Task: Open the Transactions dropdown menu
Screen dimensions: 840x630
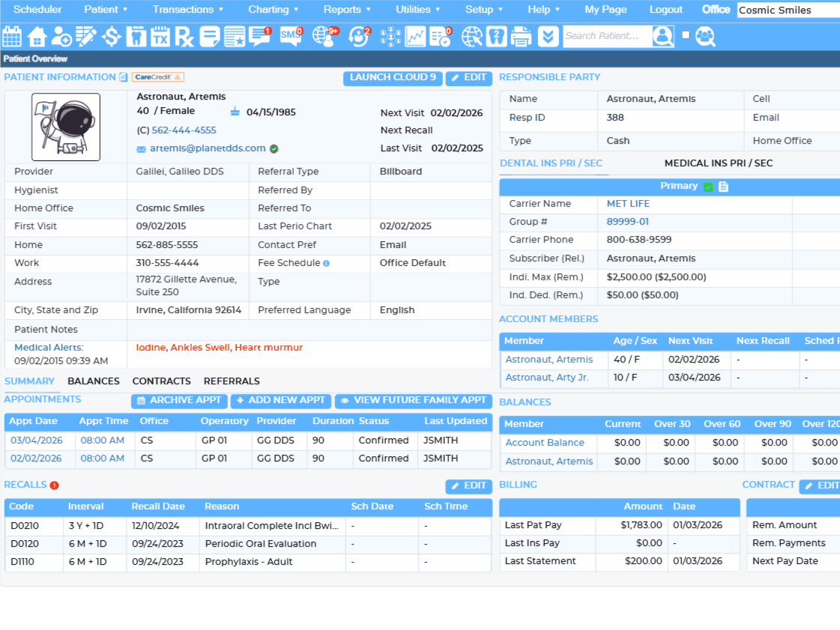Action: (187, 10)
